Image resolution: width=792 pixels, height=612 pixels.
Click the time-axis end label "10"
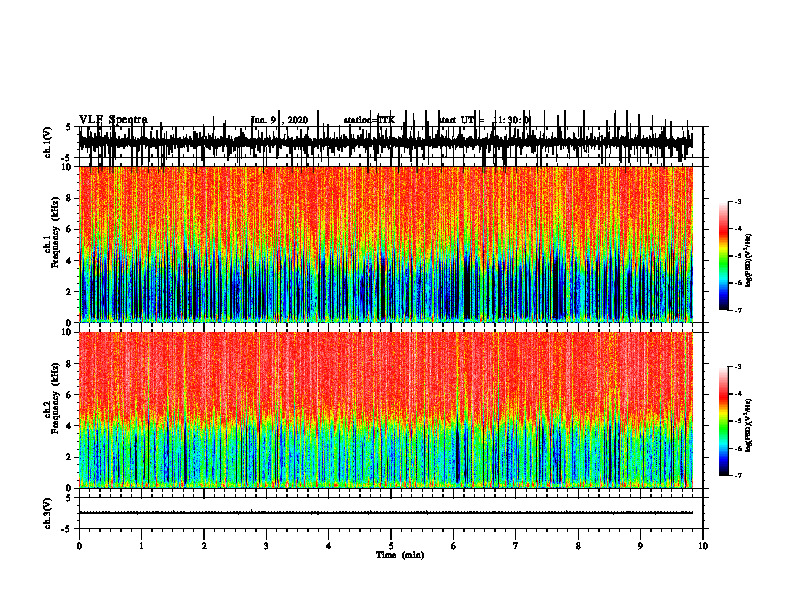coord(703,546)
